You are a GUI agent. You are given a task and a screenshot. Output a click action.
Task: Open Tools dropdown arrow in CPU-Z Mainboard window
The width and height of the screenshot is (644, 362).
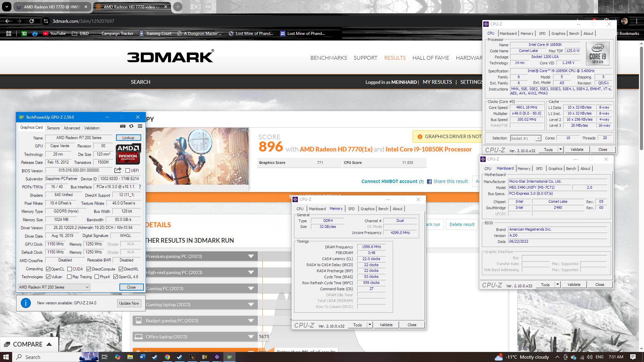(557, 285)
